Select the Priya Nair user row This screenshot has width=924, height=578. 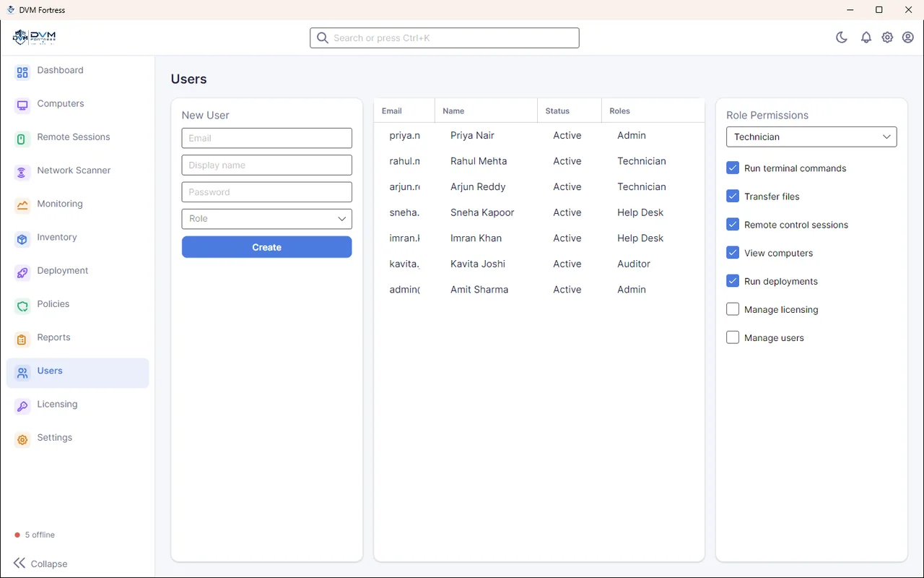[x=539, y=135]
